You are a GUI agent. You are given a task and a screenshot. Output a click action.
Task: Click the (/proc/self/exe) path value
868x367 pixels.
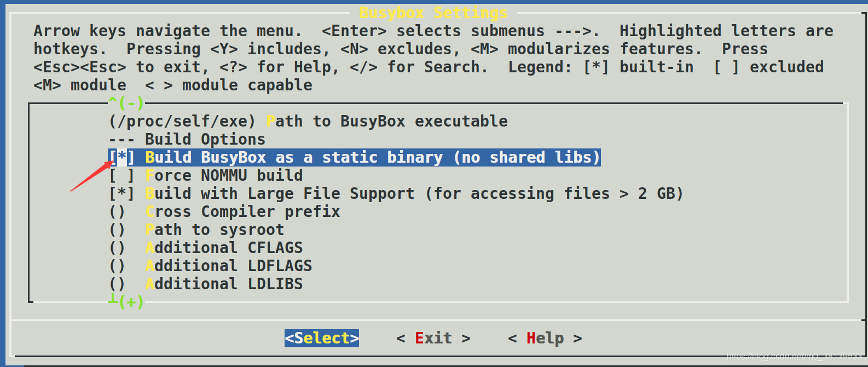182,121
